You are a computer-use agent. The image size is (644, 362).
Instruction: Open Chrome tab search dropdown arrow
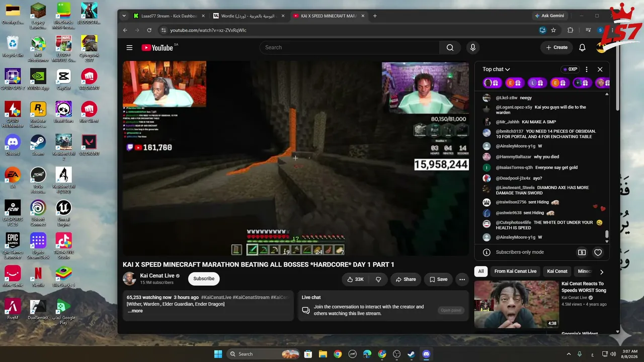(x=124, y=16)
